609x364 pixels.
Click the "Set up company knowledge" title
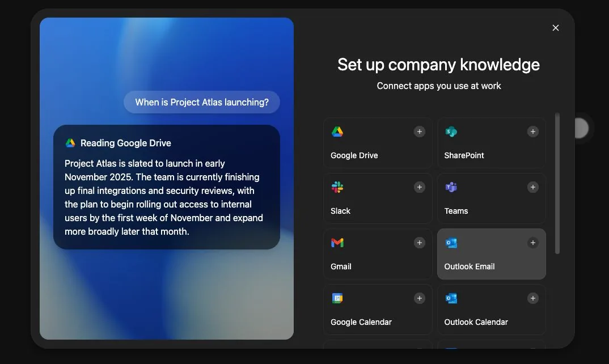[x=438, y=65]
